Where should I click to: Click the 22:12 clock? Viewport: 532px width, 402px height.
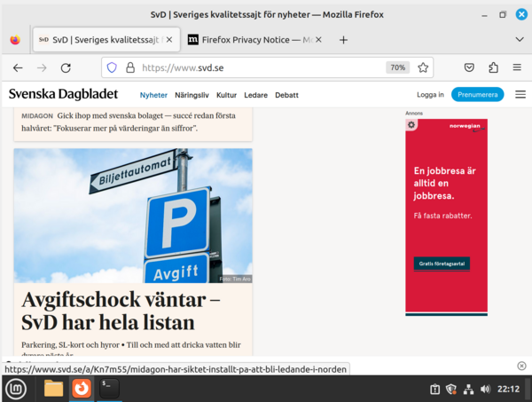tap(509, 389)
